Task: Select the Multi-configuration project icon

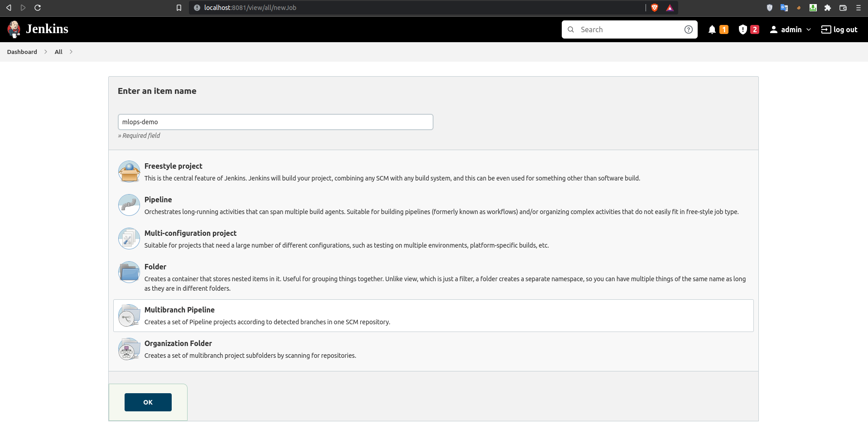Action: pyautogui.click(x=129, y=239)
